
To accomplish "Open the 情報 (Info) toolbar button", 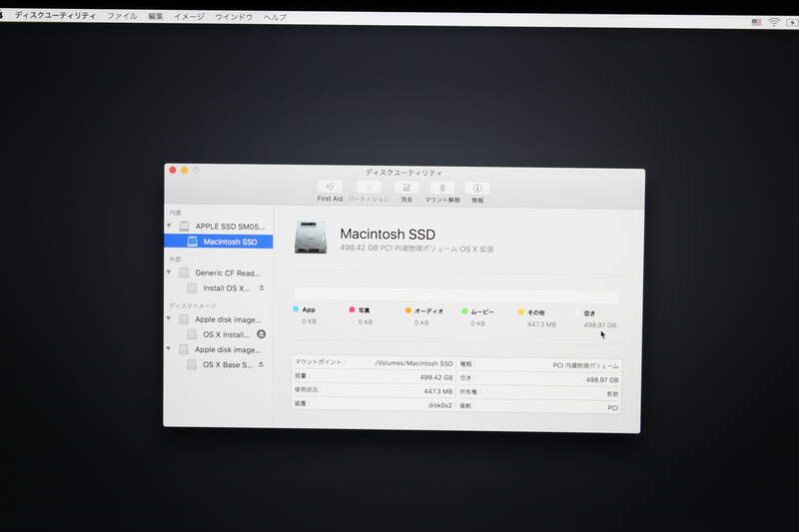I will coord(477,188).
